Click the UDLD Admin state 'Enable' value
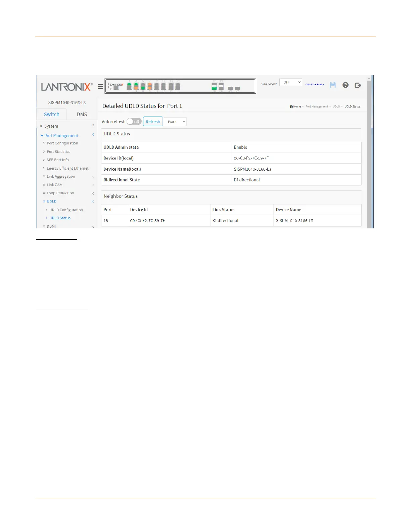 coord(240,147)
